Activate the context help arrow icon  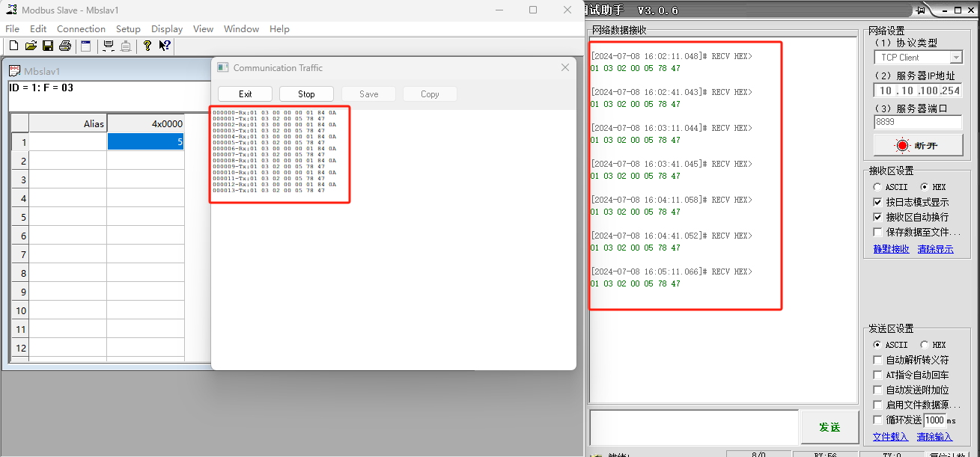tap(165, 46)
